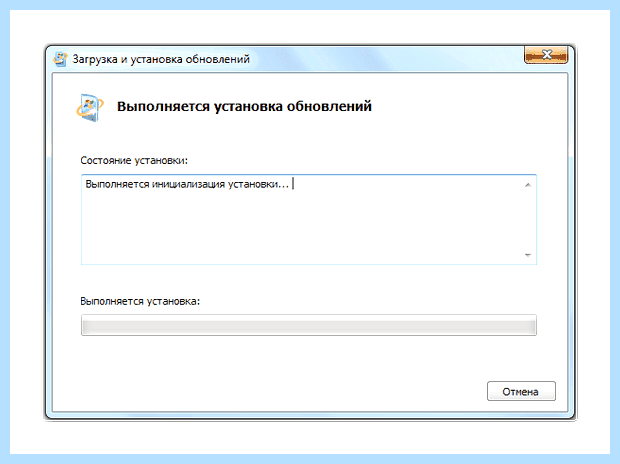Click the heading "Выполняется установка обновлений"
This screenshot has width=620, height=464.
244,106
